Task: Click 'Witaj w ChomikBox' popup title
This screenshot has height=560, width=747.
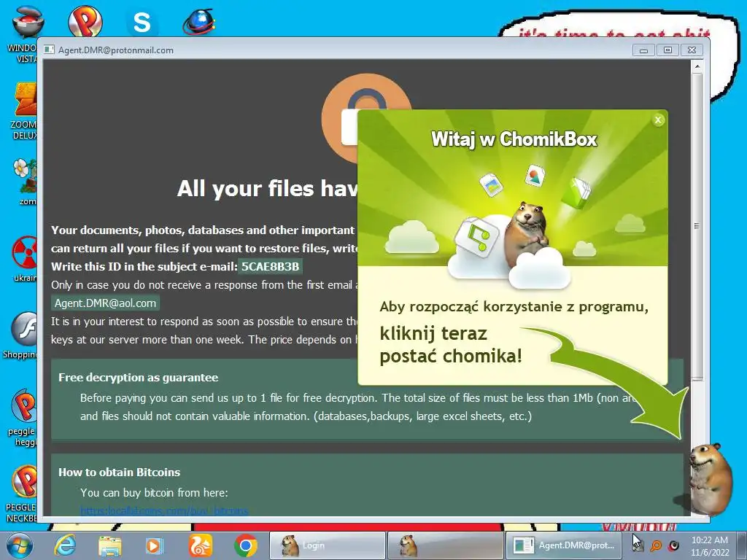Action: pyautogui.click(x=514, y=139)
